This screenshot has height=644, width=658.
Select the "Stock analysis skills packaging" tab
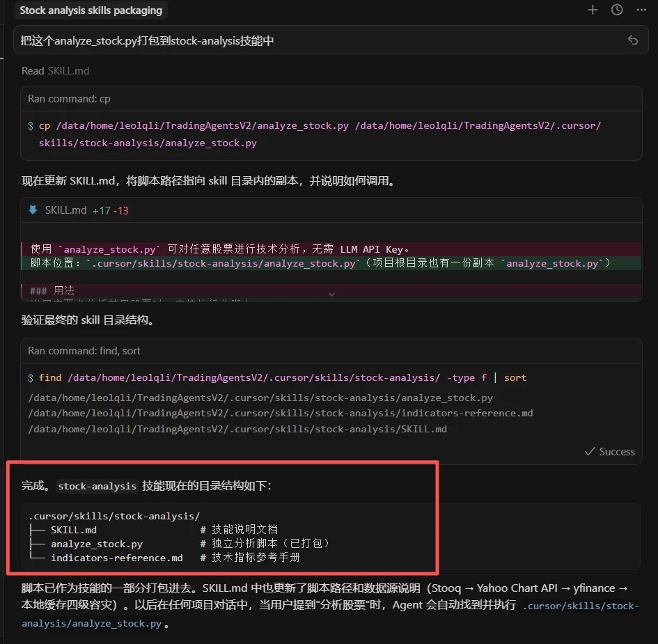91,10
